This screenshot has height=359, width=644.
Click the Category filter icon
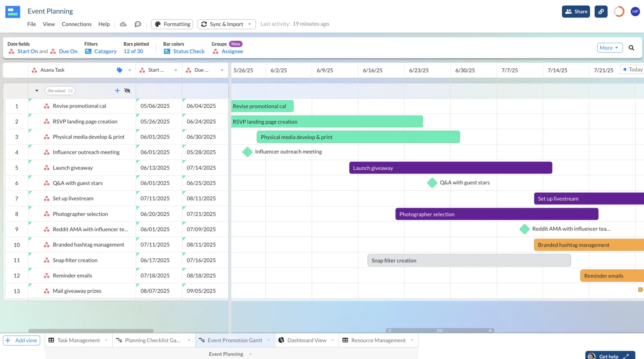click(87, 51)
